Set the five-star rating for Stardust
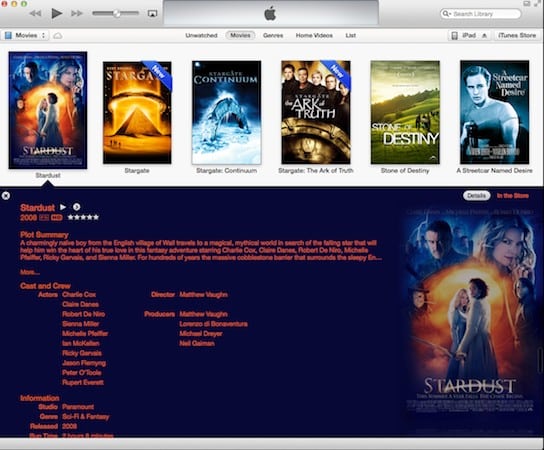This screenshot has height=450, width=544. pos(83,218)
